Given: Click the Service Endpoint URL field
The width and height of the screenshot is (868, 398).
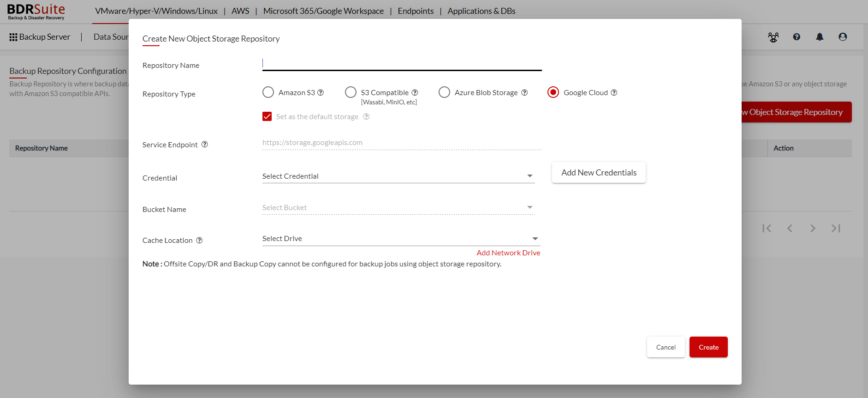Looking at the screenshot, I should 402,143.
